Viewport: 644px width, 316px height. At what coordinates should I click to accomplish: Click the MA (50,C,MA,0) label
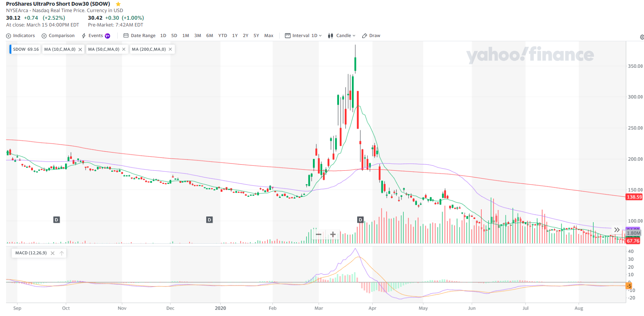point(104,49)
